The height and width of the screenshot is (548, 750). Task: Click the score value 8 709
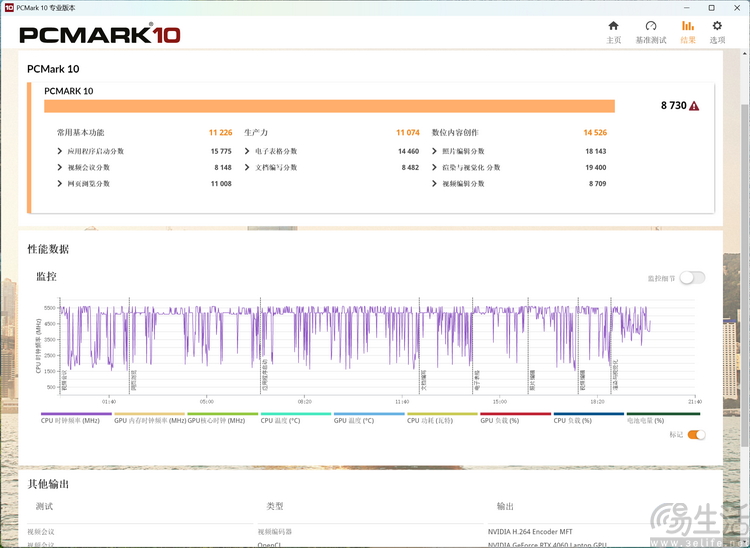point(597,184)
